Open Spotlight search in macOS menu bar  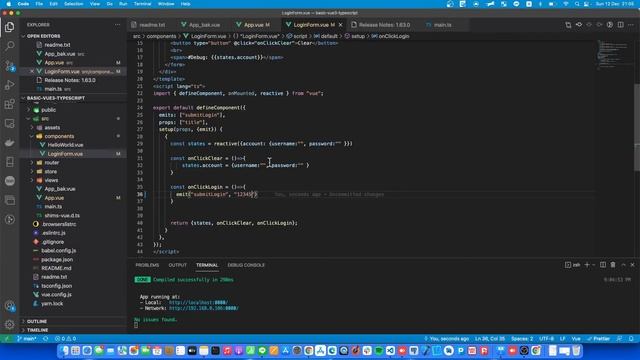577,4
